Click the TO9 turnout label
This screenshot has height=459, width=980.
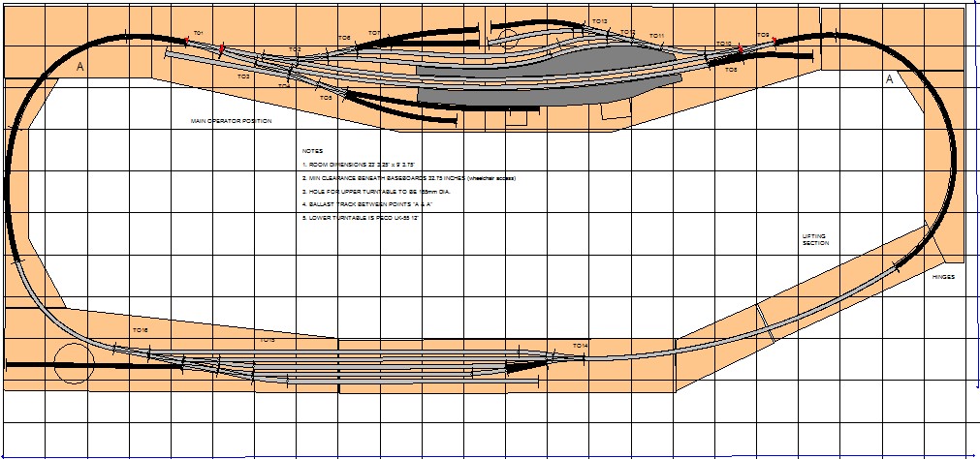click(763, 36)
